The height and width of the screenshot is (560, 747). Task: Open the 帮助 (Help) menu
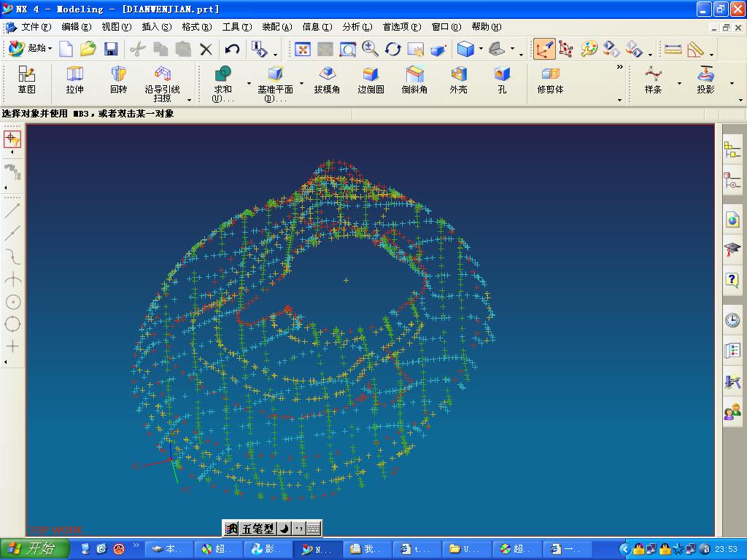pyautogui.click(x=486, y=27)
